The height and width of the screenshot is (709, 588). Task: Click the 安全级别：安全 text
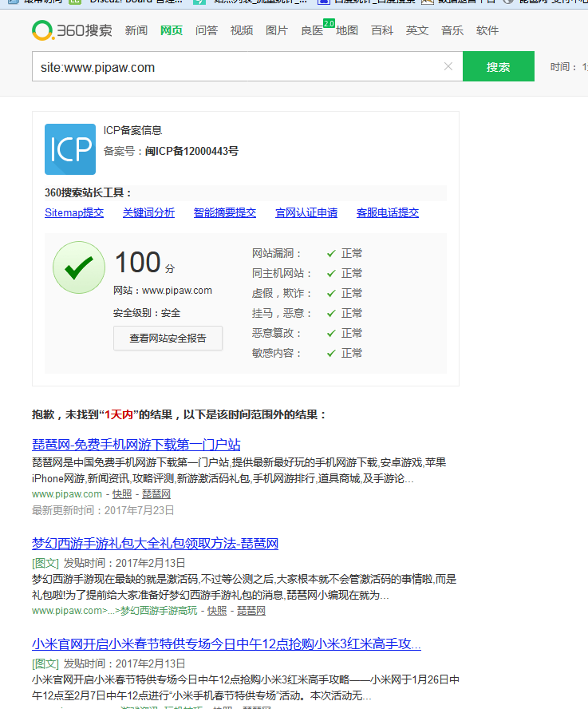pyautogui.click(x=147, y=313)
